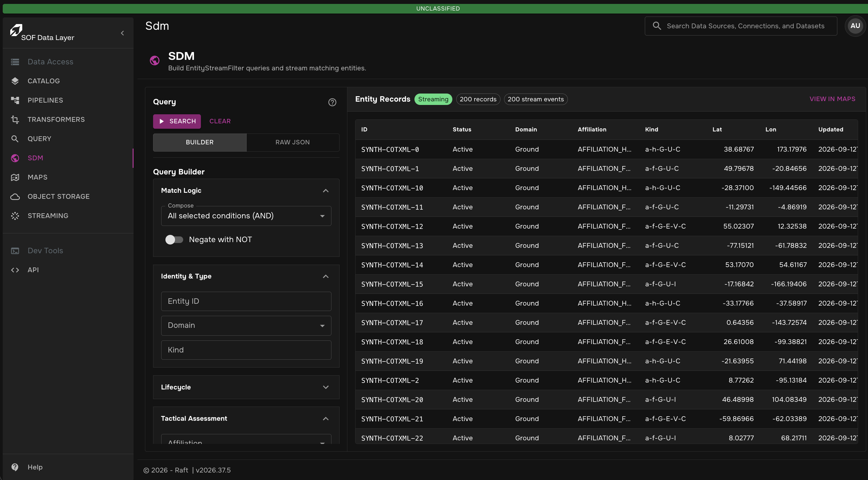Open the Help question mark icon
Screen dimensions: 868x480
pyautogui.click(x=15, y=467)
